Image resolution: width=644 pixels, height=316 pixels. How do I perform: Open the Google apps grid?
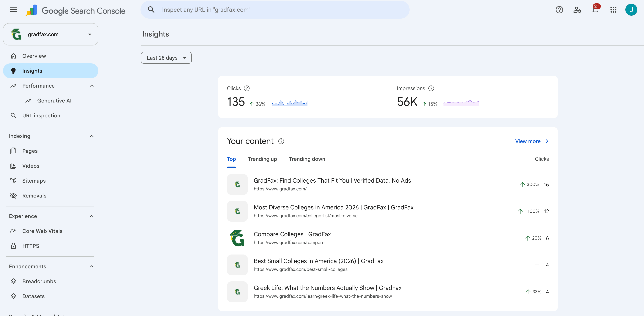click(613, 10)
